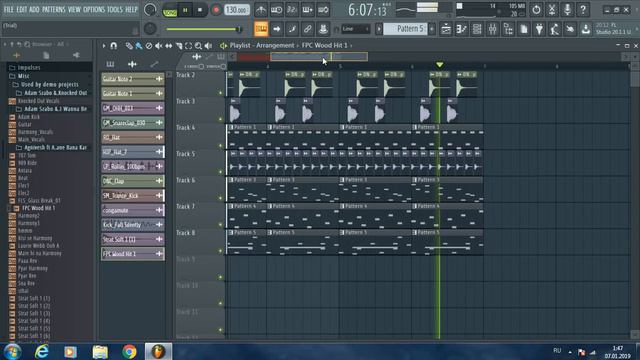Viewport: 640px width, 360px height.
Task: Select the playlist Select tool
Action: (x=189, y=46)
